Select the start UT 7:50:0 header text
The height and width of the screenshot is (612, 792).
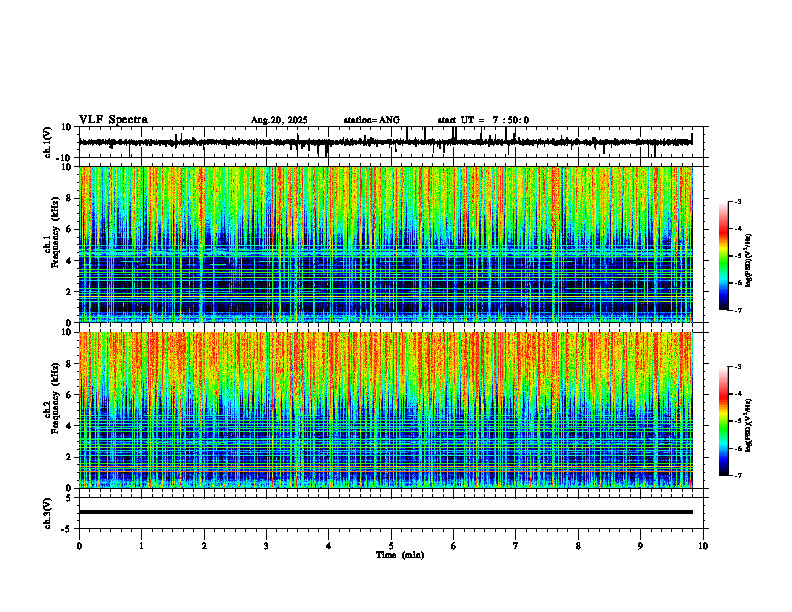[x=483, y=120]
